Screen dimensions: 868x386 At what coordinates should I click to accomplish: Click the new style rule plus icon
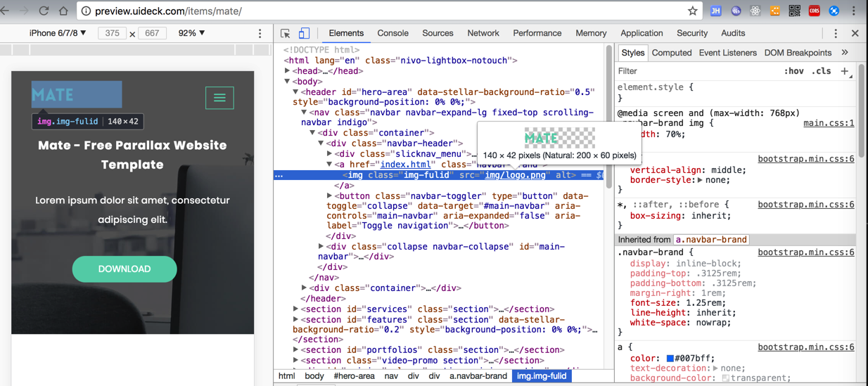click(x=845, y=71)
